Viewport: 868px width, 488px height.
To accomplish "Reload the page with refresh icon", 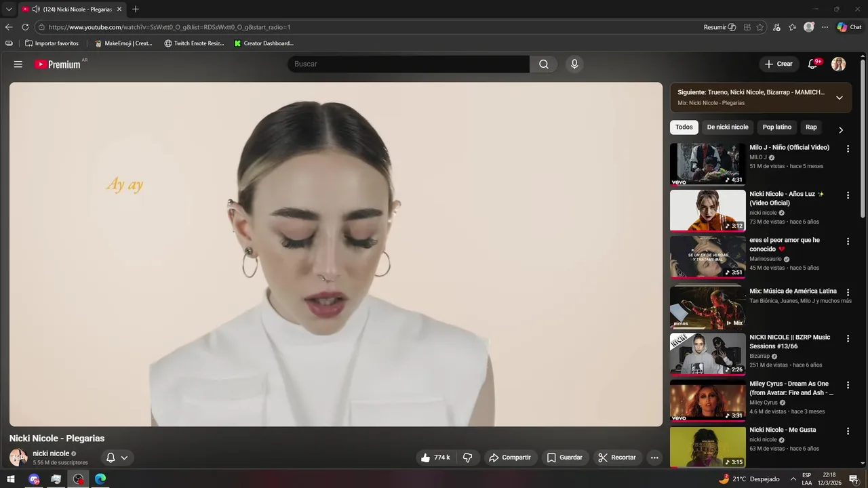I will click(25, 27).
